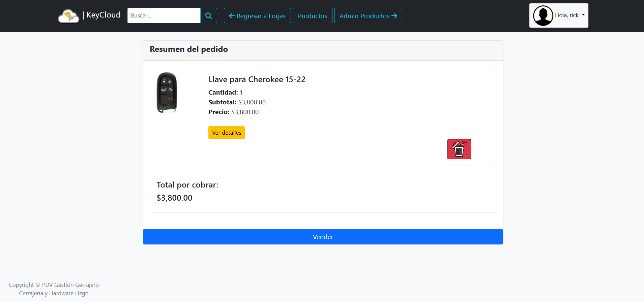Click the KeyCloud cloud logo icon

(x=68, y=16)
